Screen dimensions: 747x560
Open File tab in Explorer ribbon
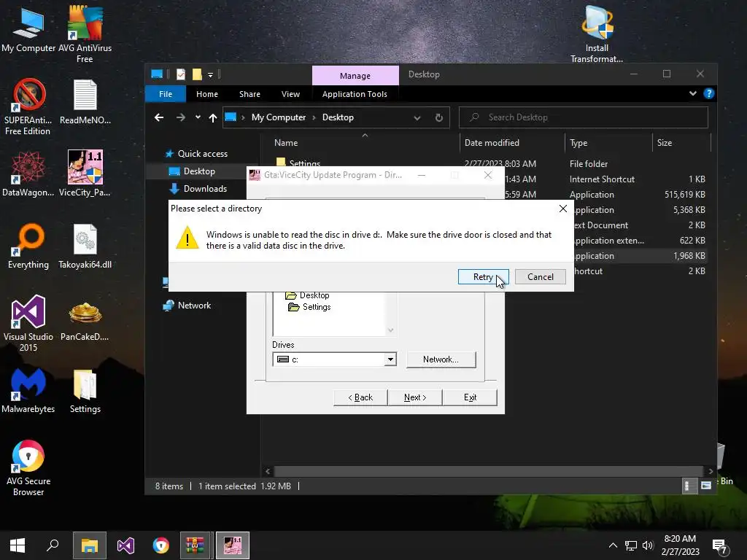[x=166, y=94]
